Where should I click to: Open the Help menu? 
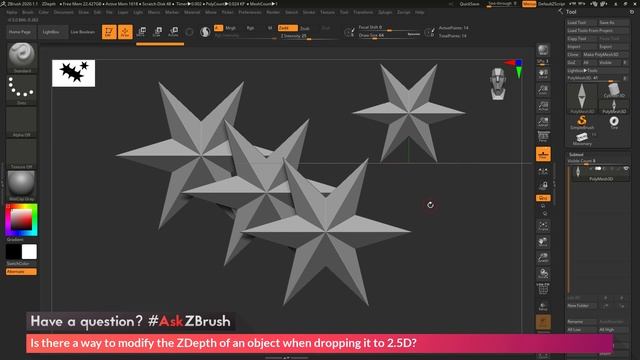click(x=419, y=13)
